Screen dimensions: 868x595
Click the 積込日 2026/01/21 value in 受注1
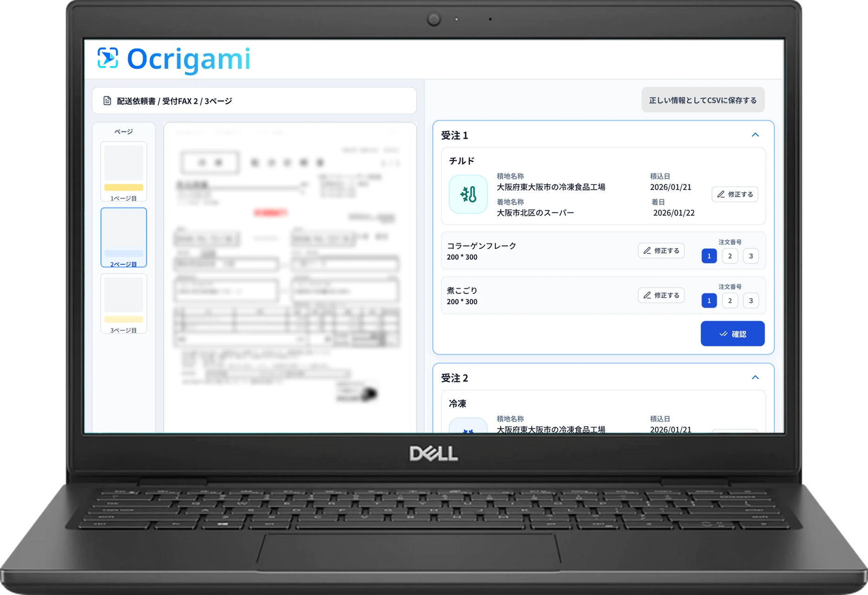(x=671, y=187)
